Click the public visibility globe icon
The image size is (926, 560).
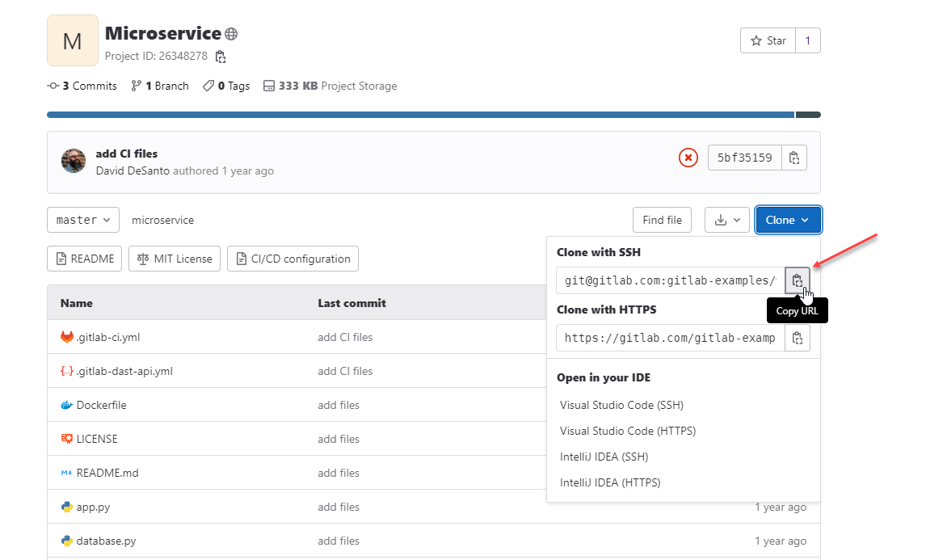tap(231, 34)
